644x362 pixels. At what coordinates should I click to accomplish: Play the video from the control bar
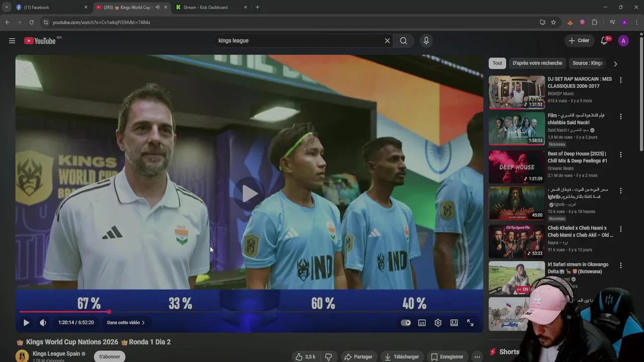point(26,323)
